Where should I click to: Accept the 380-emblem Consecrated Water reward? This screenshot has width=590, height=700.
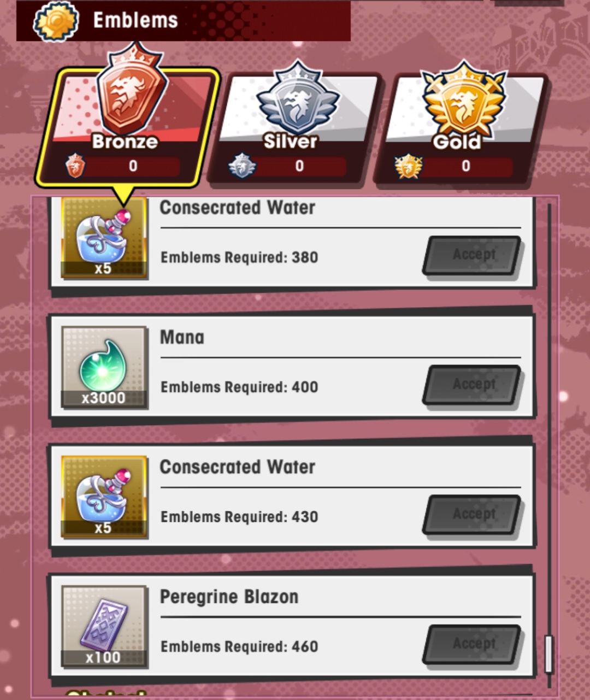(473, 255)
